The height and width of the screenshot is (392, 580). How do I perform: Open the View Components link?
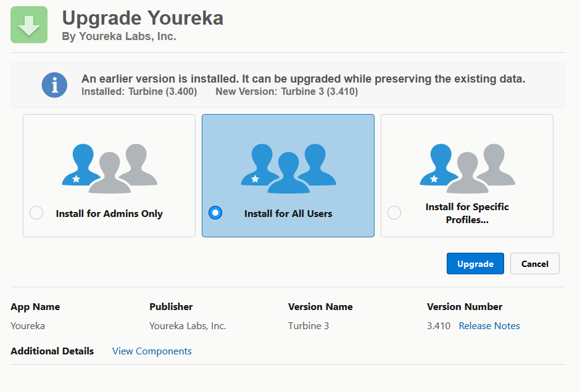(x=152, y=351)
